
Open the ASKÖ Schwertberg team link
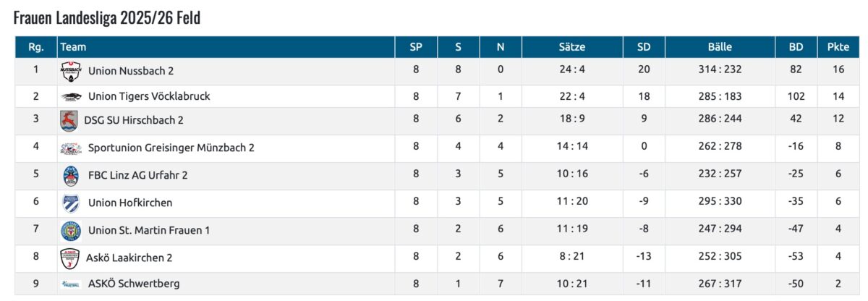coord(134,284)
